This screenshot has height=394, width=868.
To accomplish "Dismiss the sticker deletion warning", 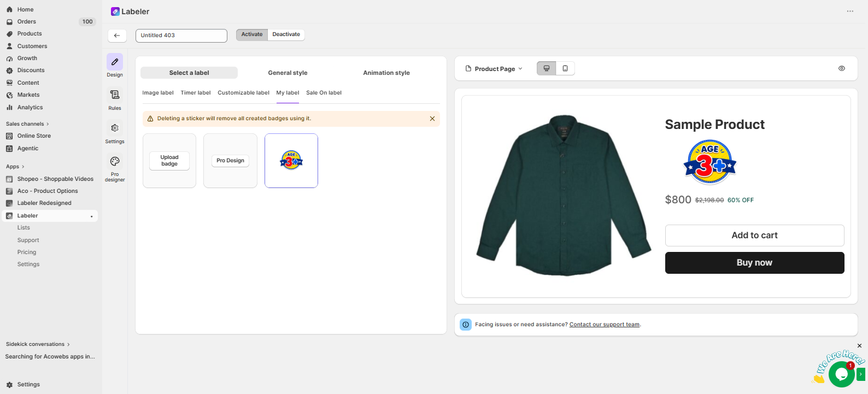I will 432,119.
